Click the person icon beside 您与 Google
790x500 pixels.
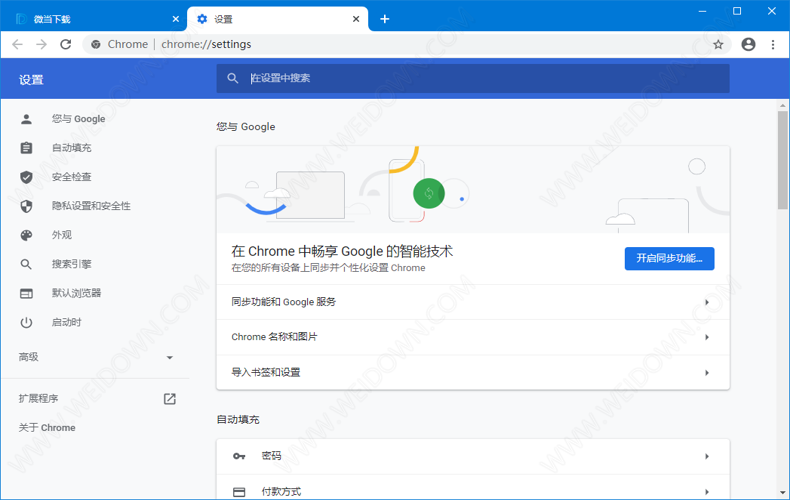pyautogui.click(x=26, y=119)
